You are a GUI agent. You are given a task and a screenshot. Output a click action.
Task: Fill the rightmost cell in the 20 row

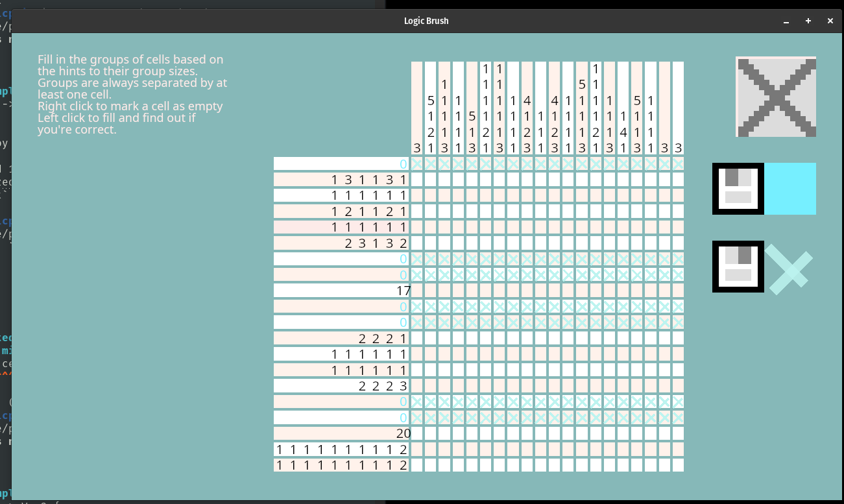678,433
